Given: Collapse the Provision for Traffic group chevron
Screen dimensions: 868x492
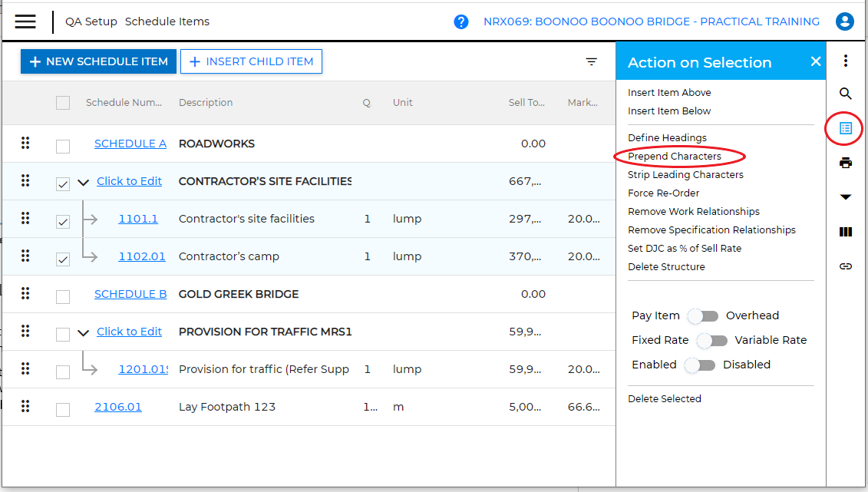Looking at the screenshot, I should (83, 332).
